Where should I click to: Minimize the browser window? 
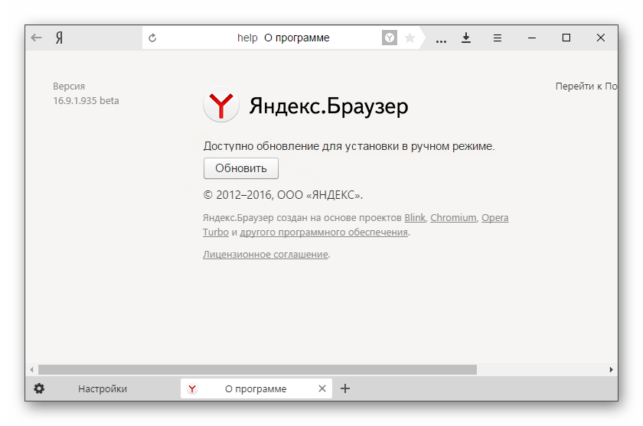532,38
